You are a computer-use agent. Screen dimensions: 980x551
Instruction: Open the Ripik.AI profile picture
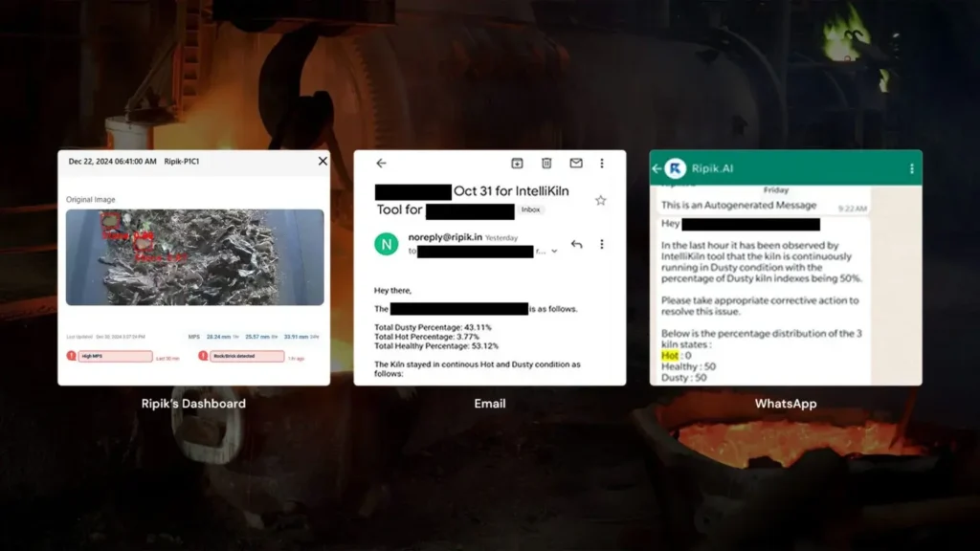click(676, 168)
